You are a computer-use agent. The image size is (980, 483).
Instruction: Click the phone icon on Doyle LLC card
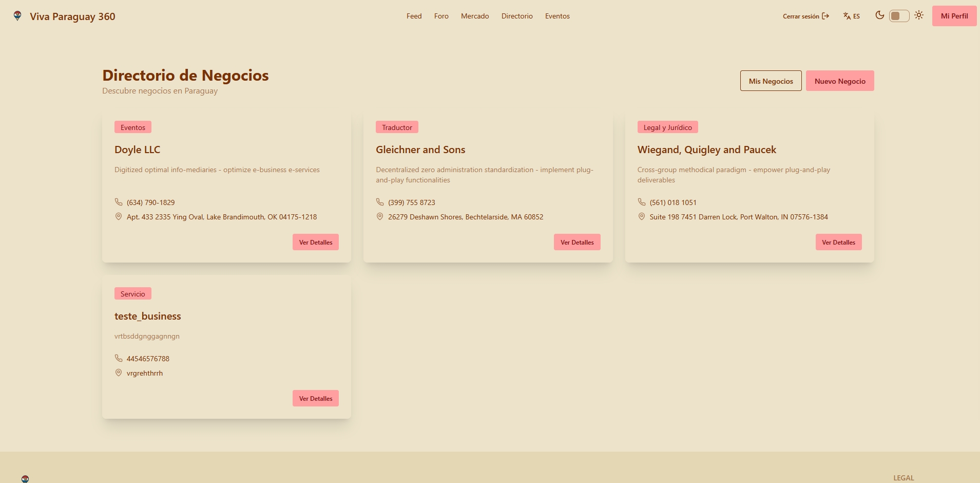coord(119,202)
